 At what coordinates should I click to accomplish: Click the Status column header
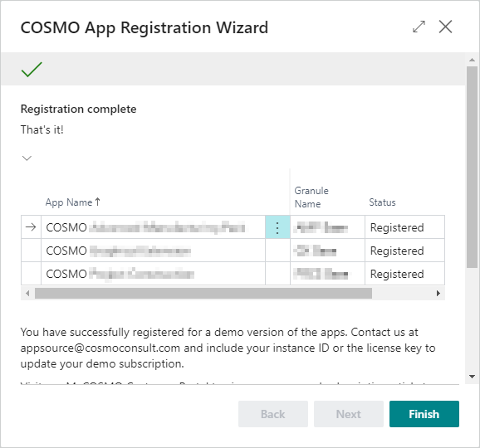[382, 202]
